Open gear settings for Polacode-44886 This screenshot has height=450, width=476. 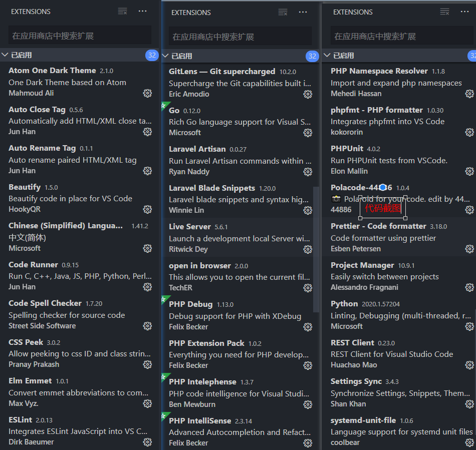[x=469, y=210]
